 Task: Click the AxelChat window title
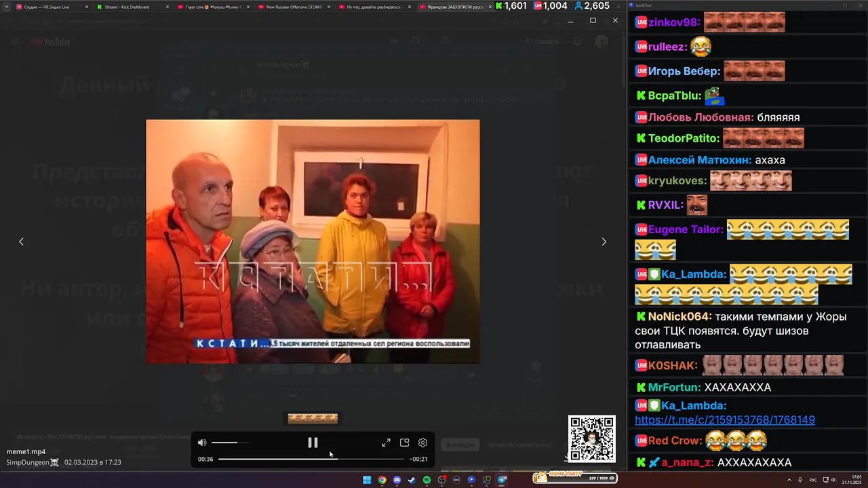(643, 5)
